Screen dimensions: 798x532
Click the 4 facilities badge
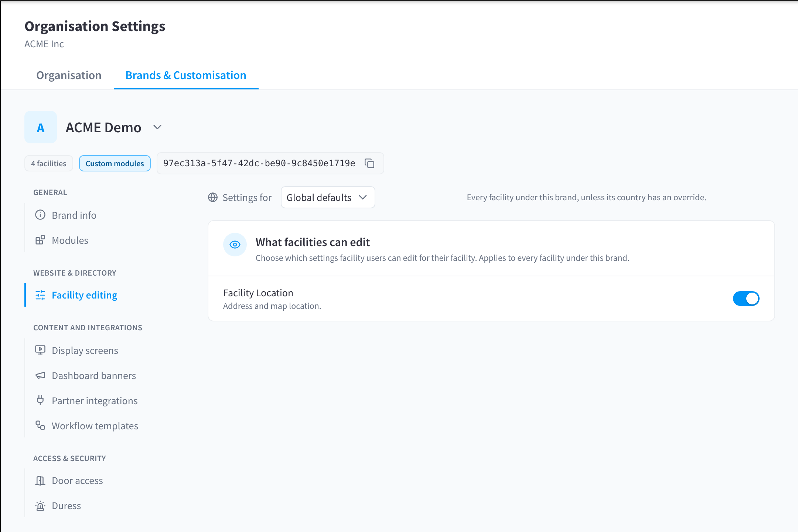[x=49, y=163]
